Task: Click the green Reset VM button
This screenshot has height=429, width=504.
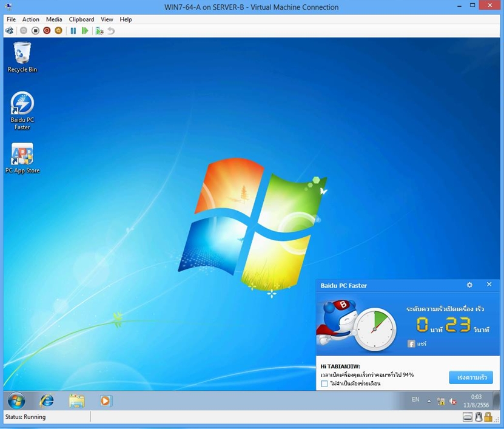Action: [85, 31]
